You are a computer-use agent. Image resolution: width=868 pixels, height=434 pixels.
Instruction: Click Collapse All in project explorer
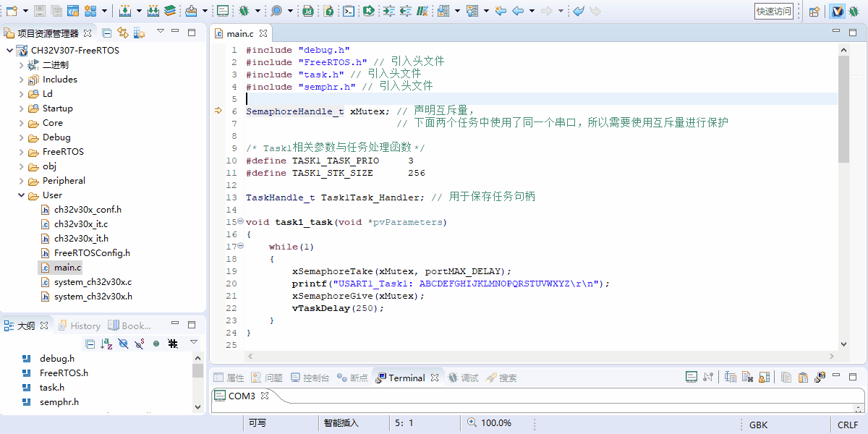[x=106, y=33]
